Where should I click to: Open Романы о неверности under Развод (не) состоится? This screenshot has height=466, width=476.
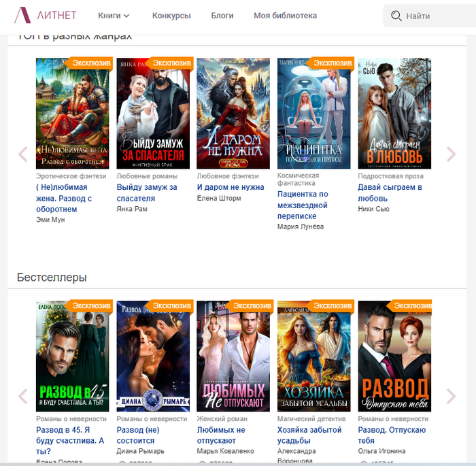pos(152,419)
